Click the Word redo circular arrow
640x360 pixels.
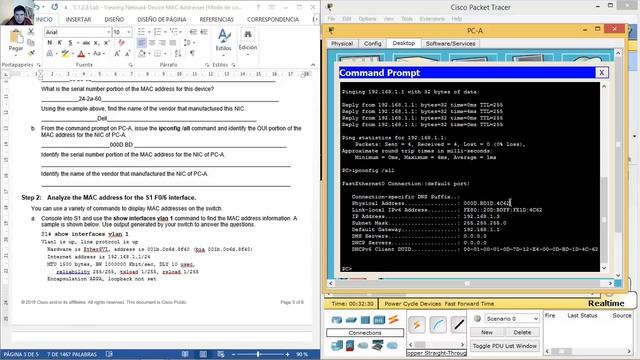point(55,7)
